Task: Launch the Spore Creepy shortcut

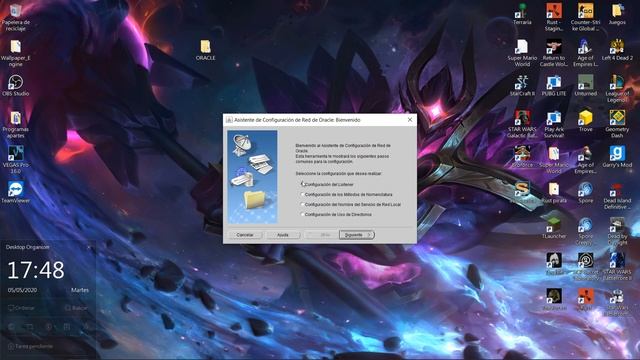Action: pyautogui.click(x=586, y=231)
